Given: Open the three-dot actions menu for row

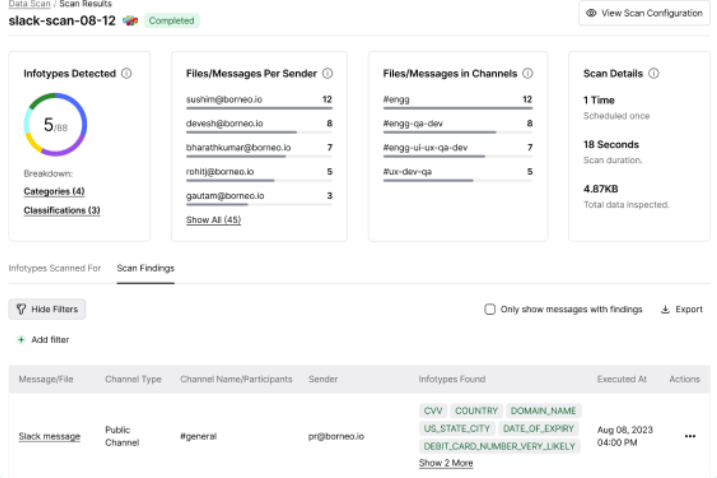Looking at the screenshot, I should coord(689,436).
